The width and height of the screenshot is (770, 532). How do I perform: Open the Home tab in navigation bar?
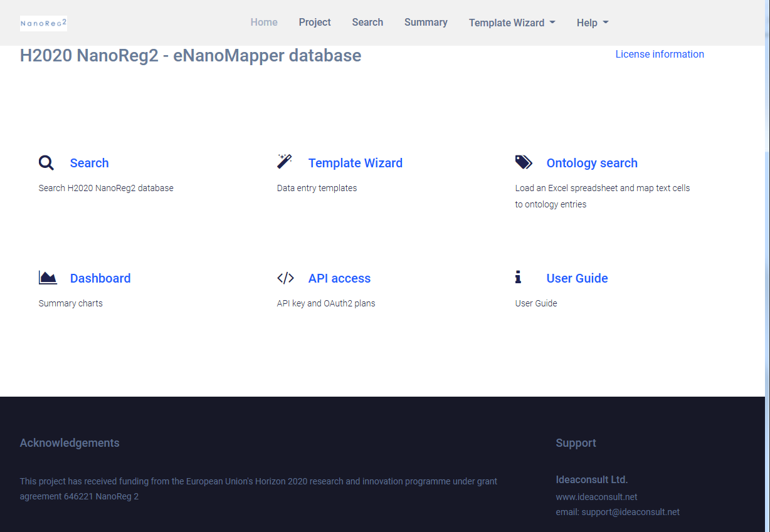264,23
